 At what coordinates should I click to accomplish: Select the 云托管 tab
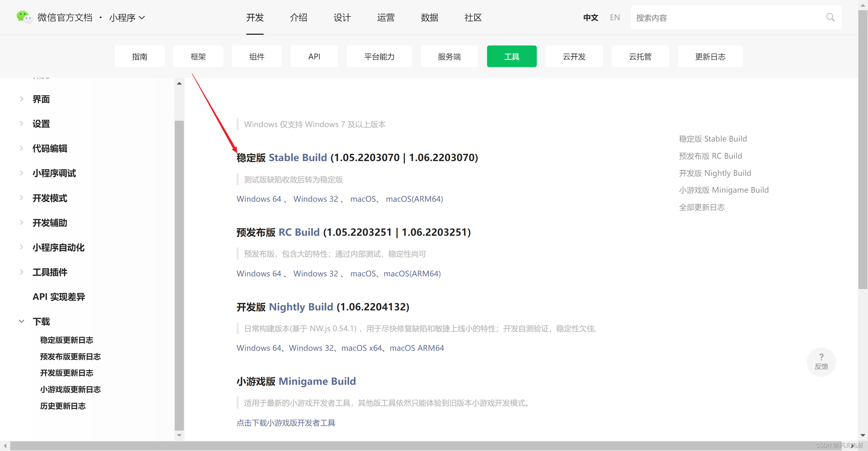click(x=640, y=56)
